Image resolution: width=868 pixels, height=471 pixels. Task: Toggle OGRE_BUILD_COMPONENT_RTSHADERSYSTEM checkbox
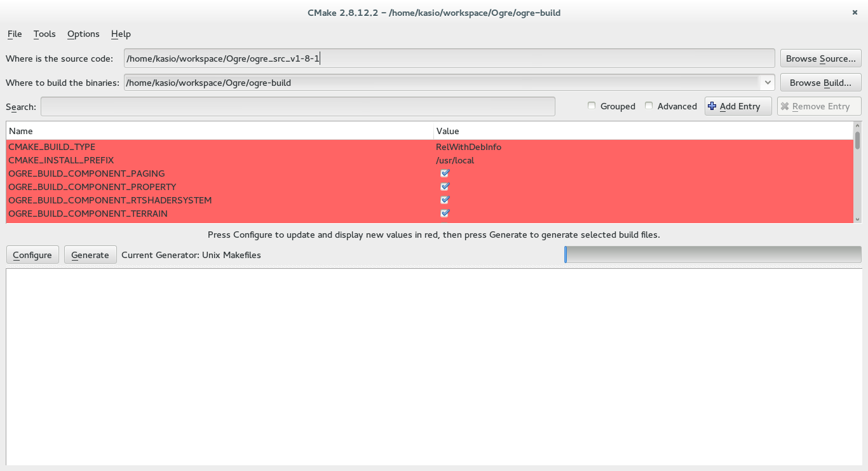pos(445,200)
